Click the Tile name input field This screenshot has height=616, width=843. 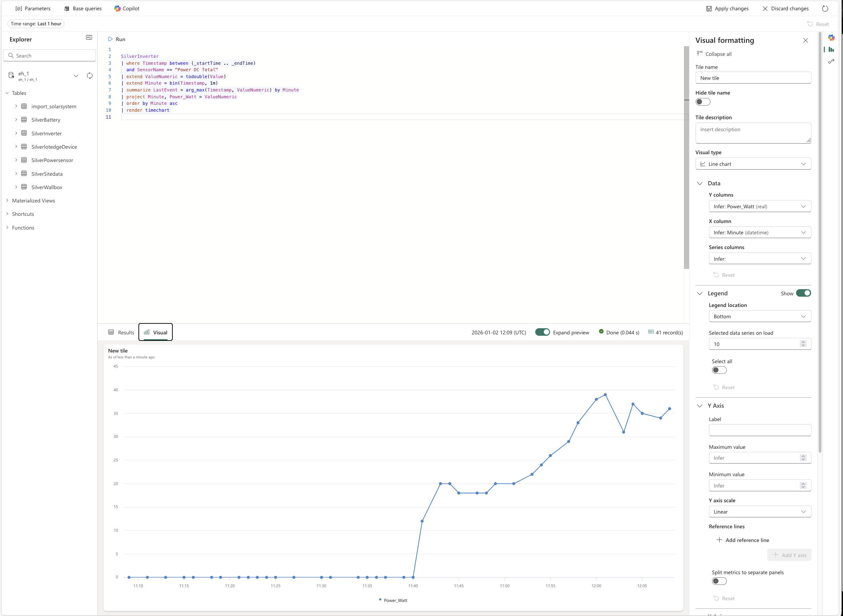tap(753, 78)
